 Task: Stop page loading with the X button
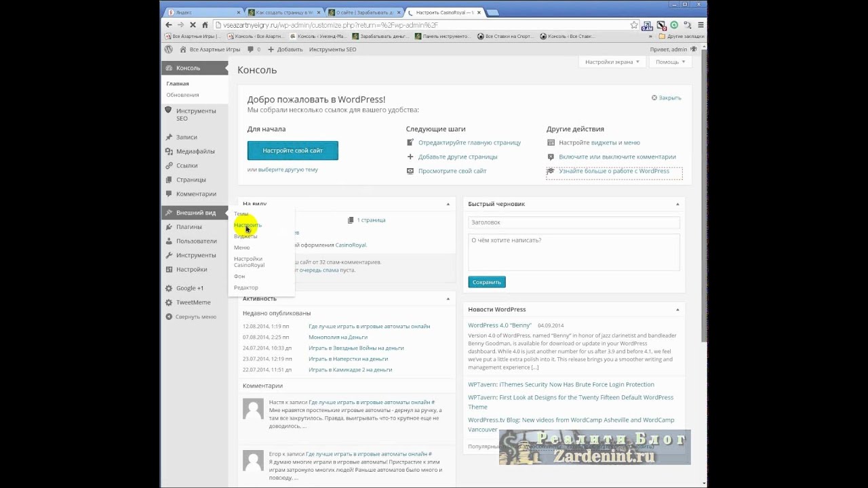(x=193, y=25)
